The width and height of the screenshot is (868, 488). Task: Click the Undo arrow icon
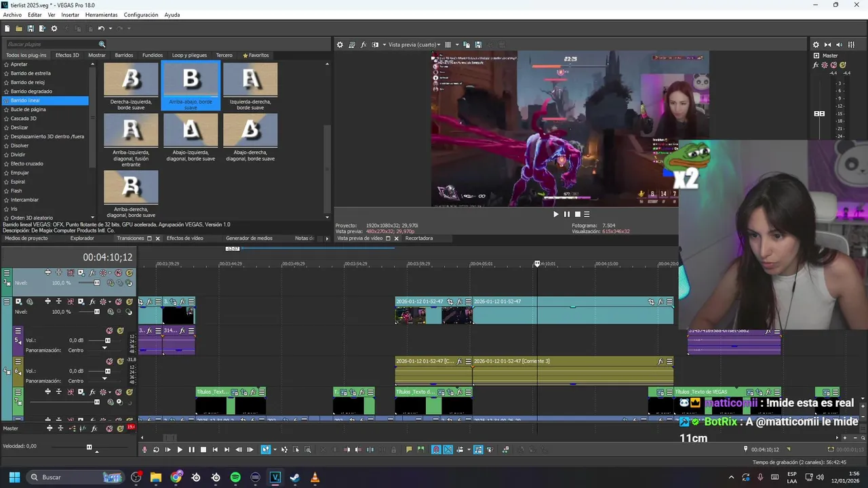[x=101, y=28]
